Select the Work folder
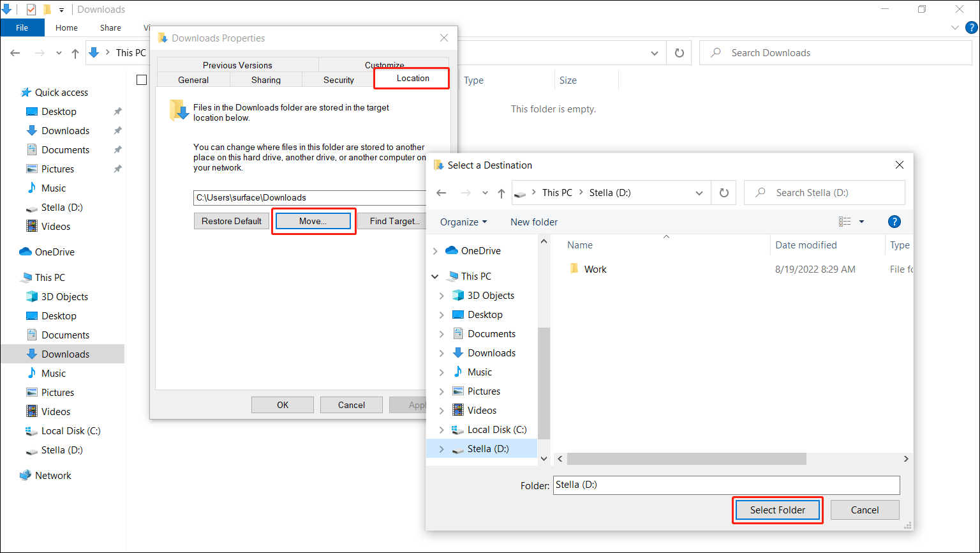 pyautogui.click(x=588, y=269)
